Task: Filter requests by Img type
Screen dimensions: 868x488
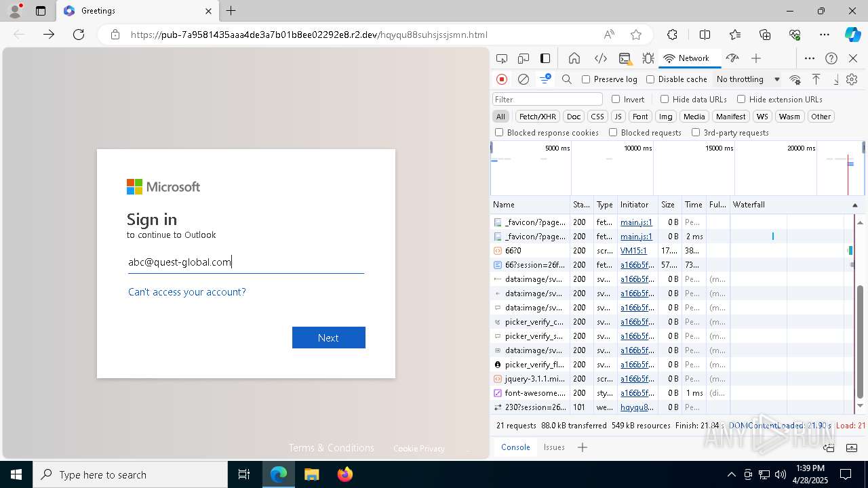Action: [x=666, y=117]
